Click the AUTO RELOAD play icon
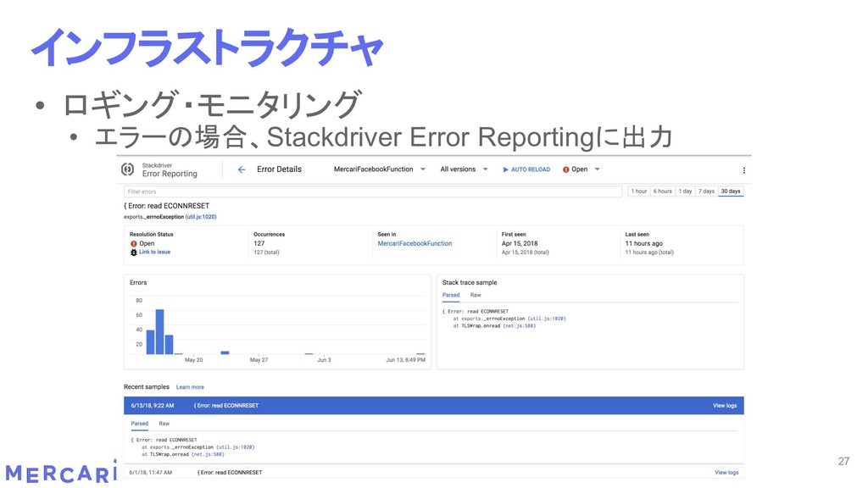868x488 pixels. pyautogui.click(x=505, y=169)
